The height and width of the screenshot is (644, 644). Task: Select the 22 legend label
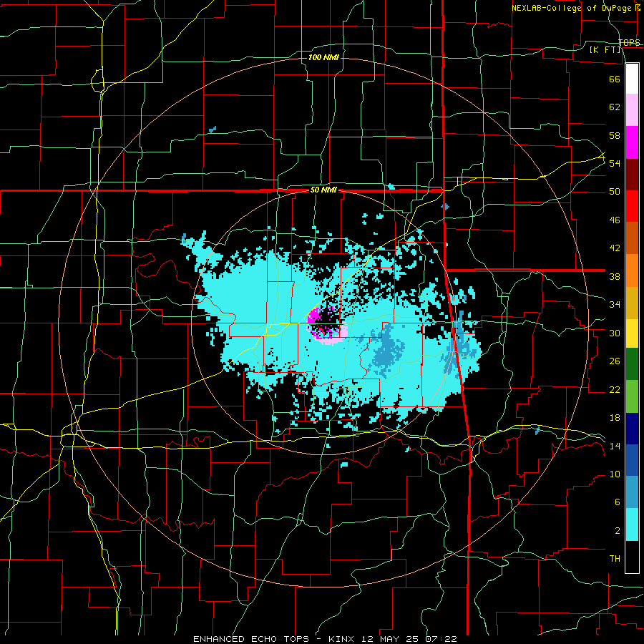(615, 390)
